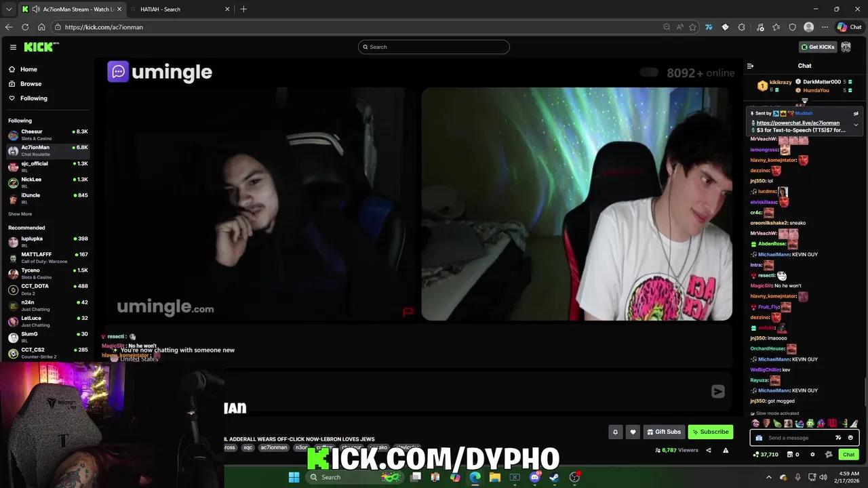Open the emote picker smiley icon

[x=850, y=438]
